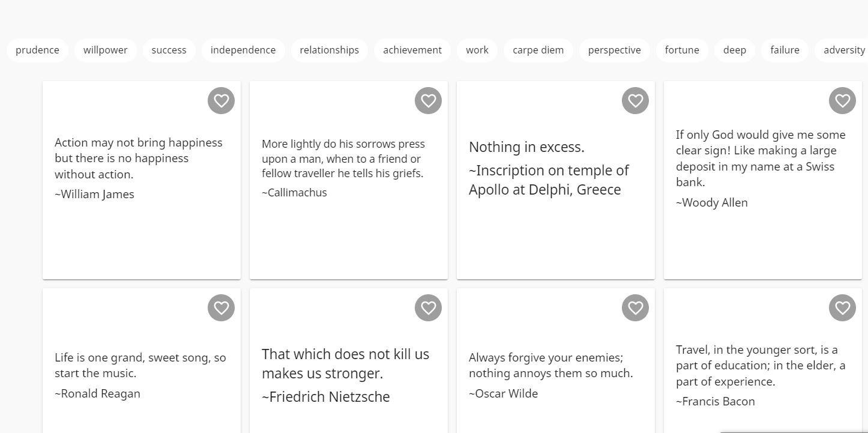Filter by independence tag
The height and width of the screenshot is (433, 868).
243,50
